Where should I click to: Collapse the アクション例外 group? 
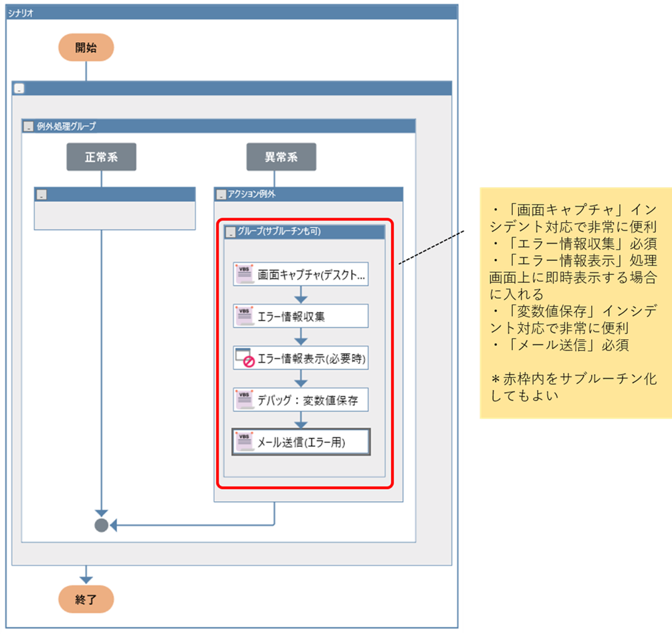[x=221, y=194]
